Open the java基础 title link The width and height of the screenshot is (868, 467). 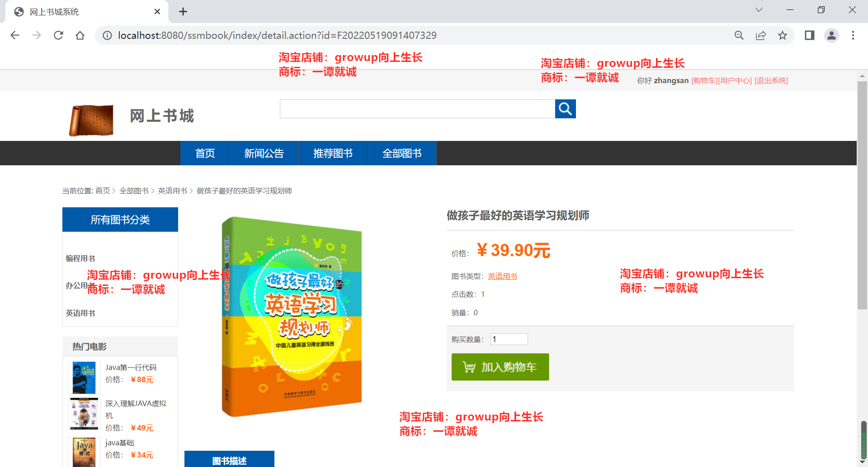[x=120, y=443]
